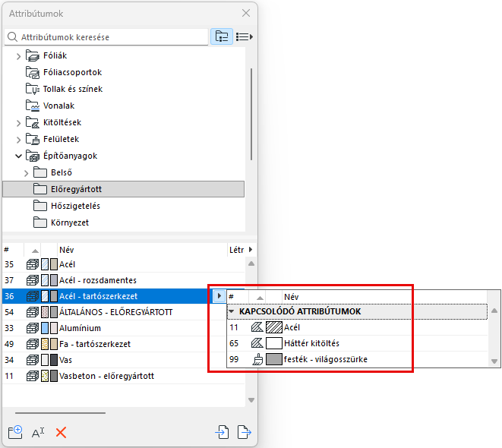Expand the Felületek folder
Screen dimensions: 502x448
coord(18,140)
